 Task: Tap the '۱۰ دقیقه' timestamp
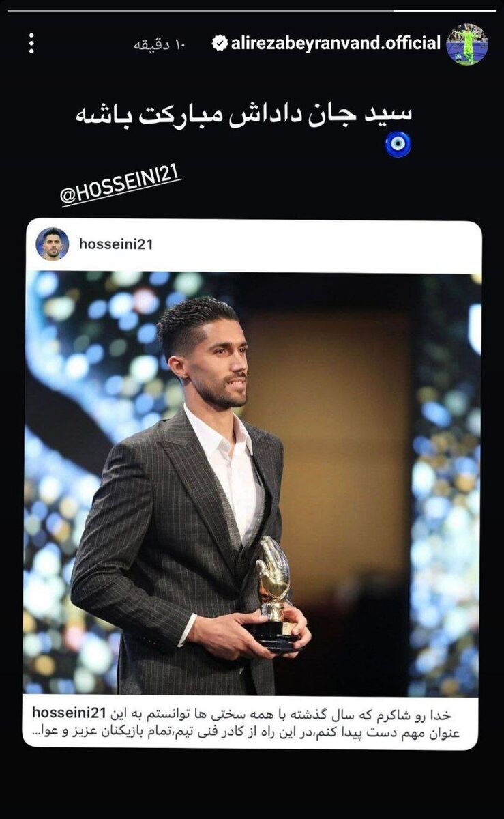pyautogui.click(x=160, y=44)
